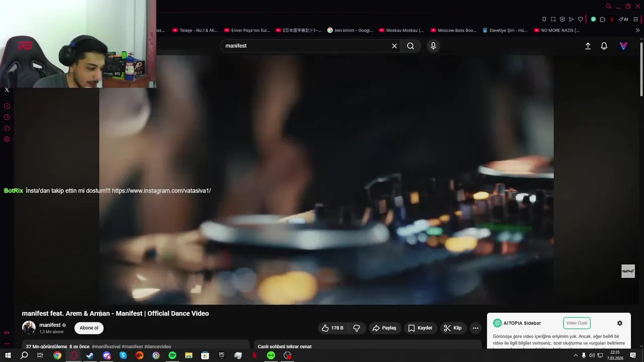Open Windows notification center
Viewport: 644px width, 362px height.
click(x=633, y=355)
